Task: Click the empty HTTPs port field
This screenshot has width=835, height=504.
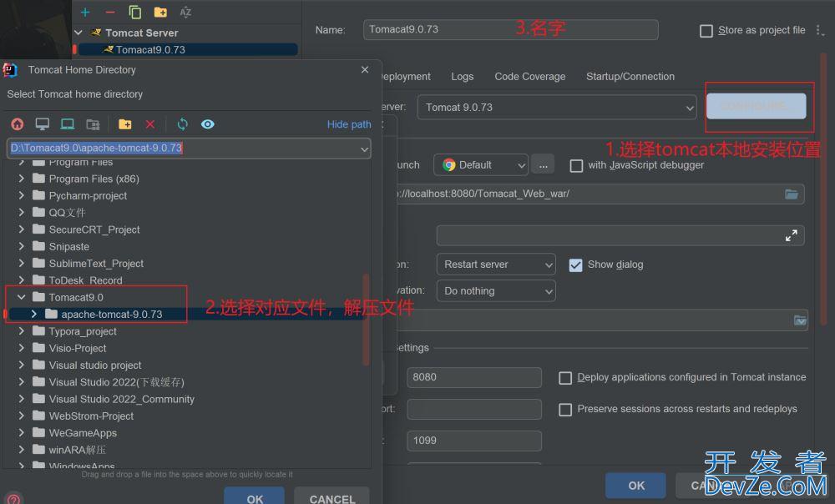Action: click(474, 409)
